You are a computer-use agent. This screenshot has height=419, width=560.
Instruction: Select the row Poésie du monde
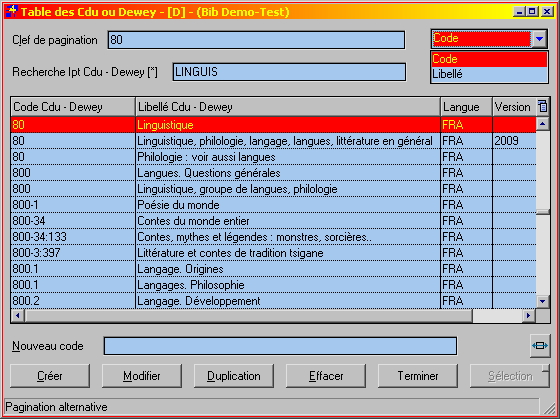[x=273, y=205]
